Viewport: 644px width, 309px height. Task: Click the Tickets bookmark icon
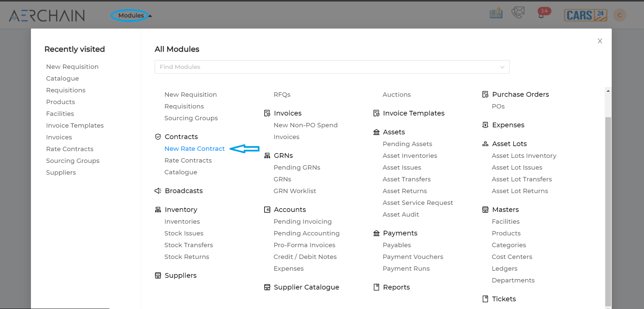click(485, 299)
